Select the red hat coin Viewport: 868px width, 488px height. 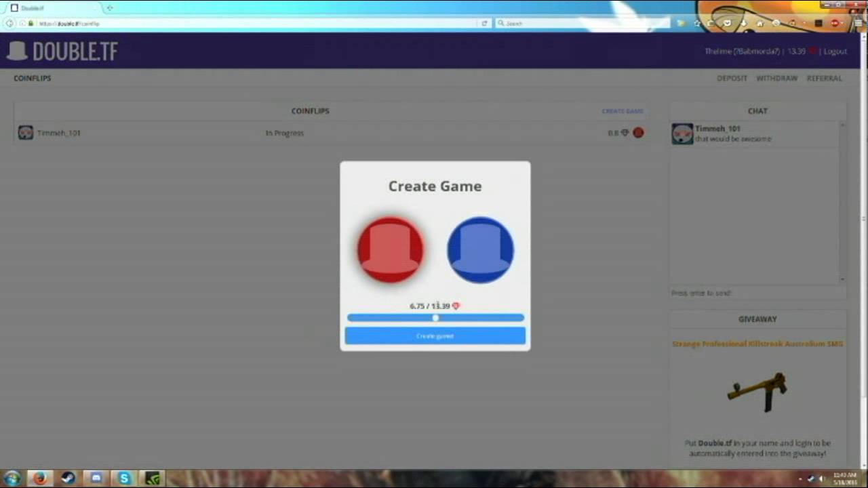tap(391, 249)
